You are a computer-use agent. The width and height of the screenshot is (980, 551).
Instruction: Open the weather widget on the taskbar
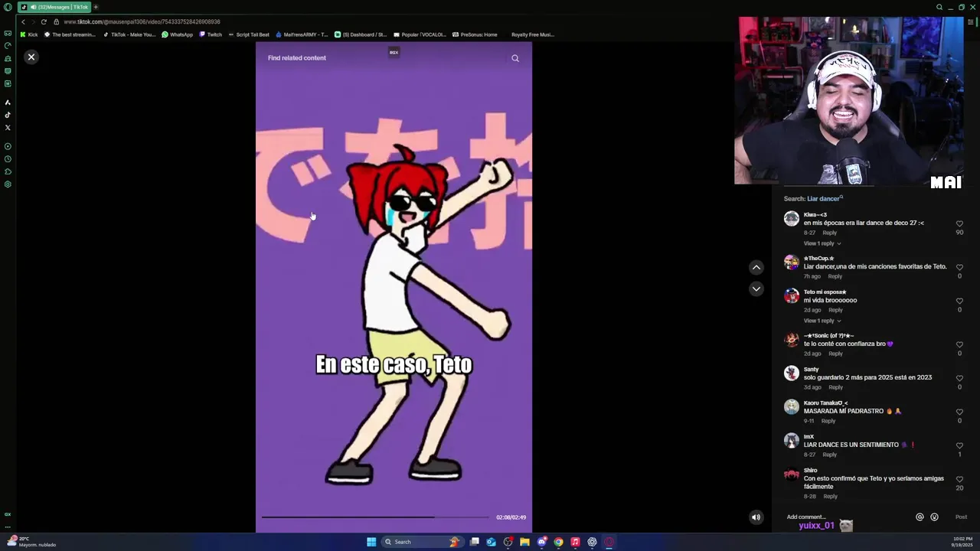[31, 542]
